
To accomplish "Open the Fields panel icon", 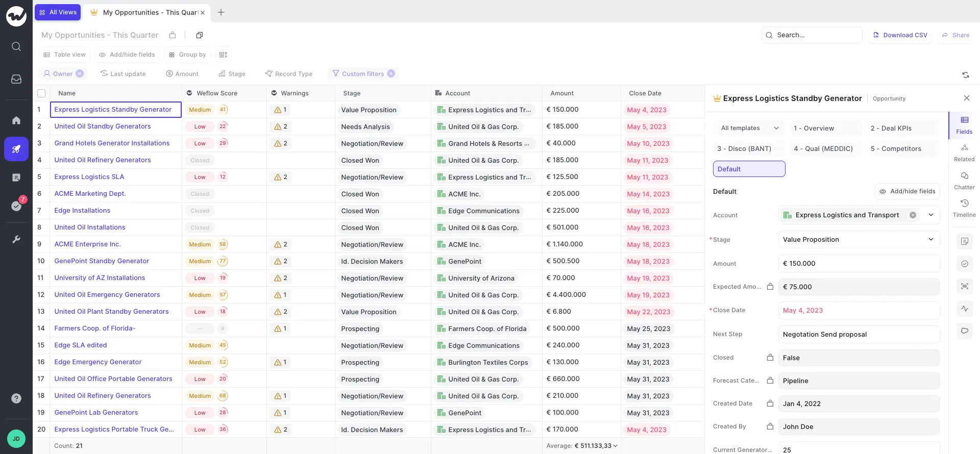I will tap(964, 125).
